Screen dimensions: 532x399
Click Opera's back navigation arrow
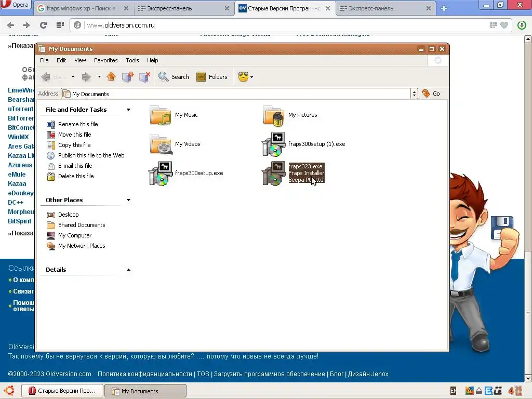click(10, 25)
